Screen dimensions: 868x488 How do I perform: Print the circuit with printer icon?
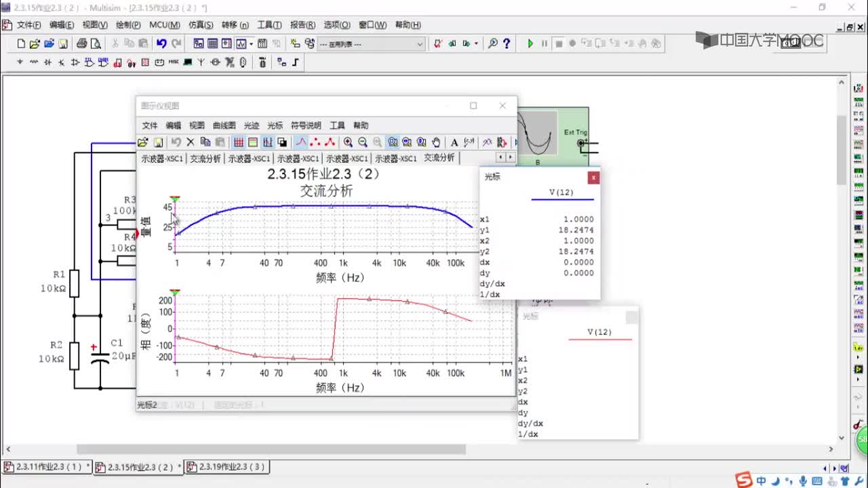coord(81,43)
